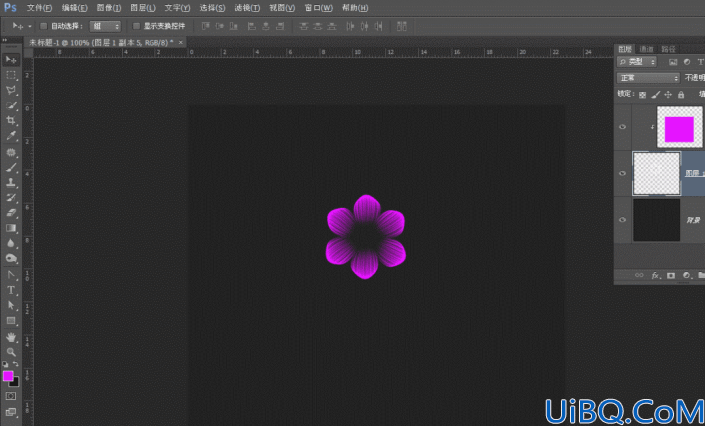The image size is (705, 426).
Task: Open the 类型 layer filter dropdown
Action: [637, 62]
